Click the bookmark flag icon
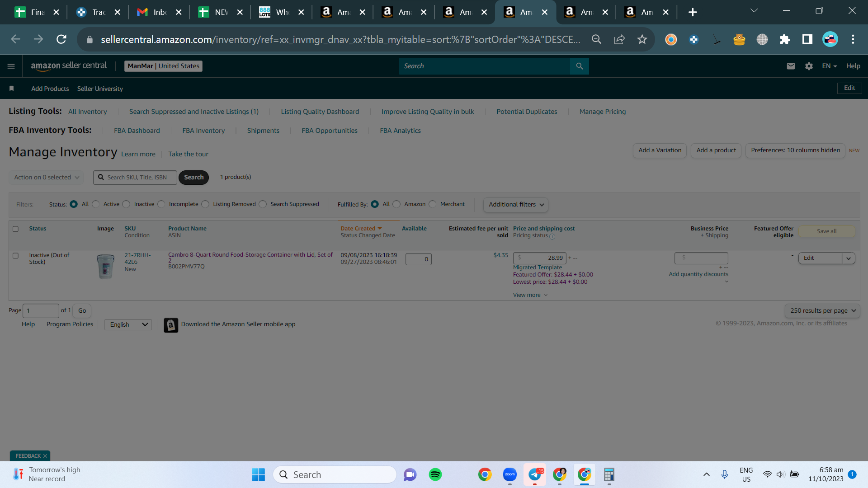The height and width of the screenshot is (488, 868). (12, 89)
